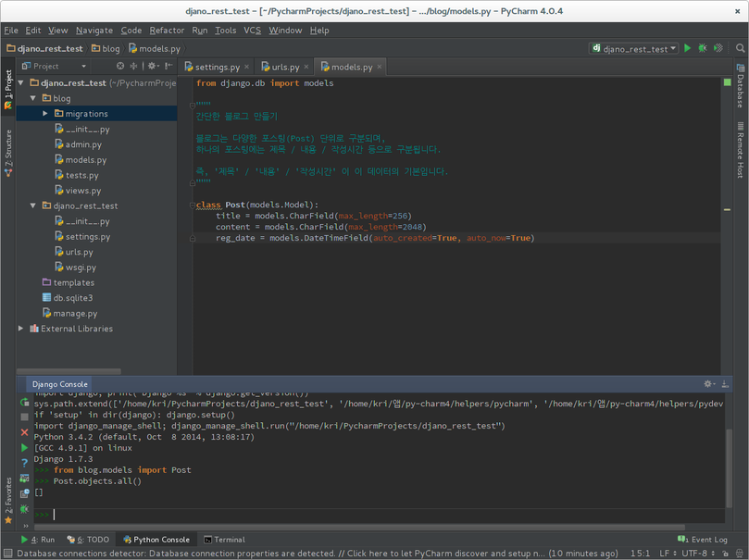
Task: Close the models.py tab
Action: (x=380, y=67)
